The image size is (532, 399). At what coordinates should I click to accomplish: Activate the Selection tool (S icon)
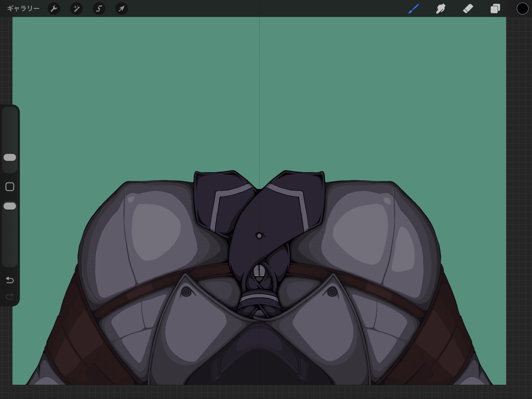[99, 9]
